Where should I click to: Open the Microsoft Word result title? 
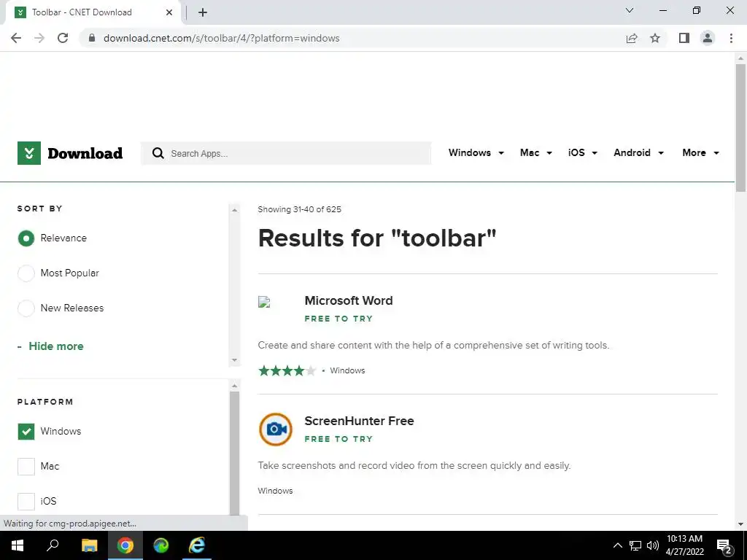coord(349,300)
